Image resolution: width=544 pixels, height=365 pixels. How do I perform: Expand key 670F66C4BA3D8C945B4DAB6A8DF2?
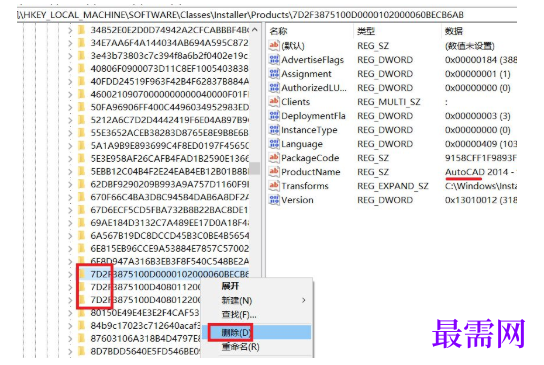pyautogui.click(x=70, y=197)
